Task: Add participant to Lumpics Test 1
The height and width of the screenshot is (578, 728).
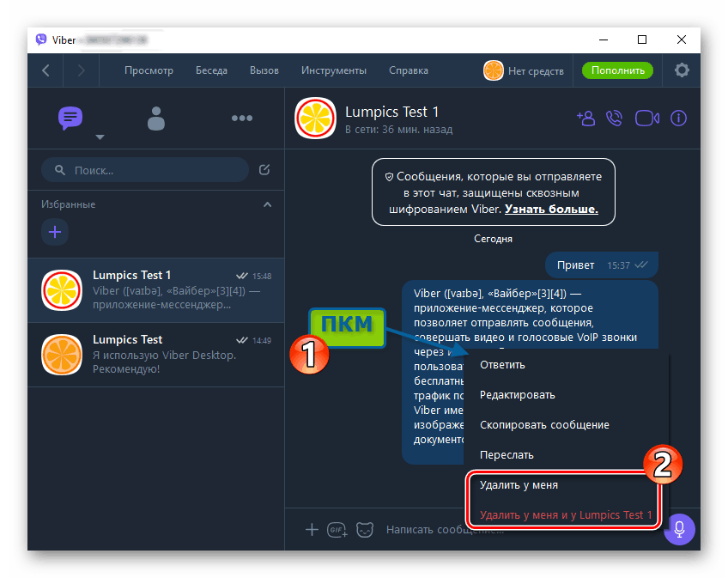Action: tap(586, 118)
